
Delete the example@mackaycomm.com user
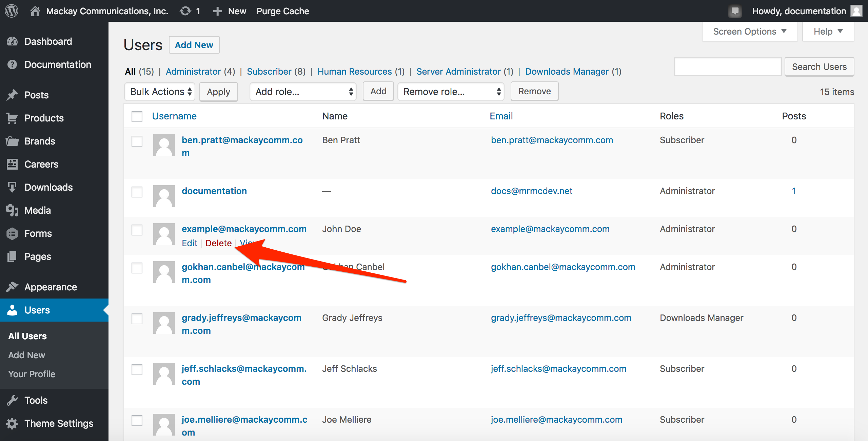218,243
